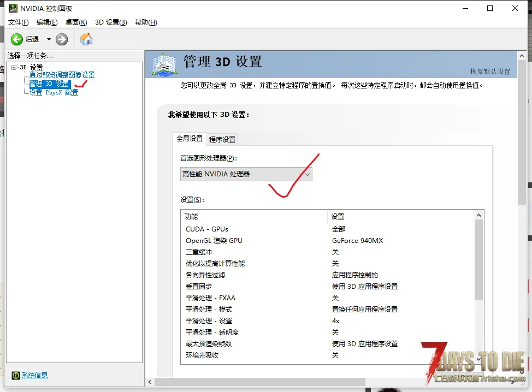
Task: Click the Home icon in toolbar
Action: point(86,39)
